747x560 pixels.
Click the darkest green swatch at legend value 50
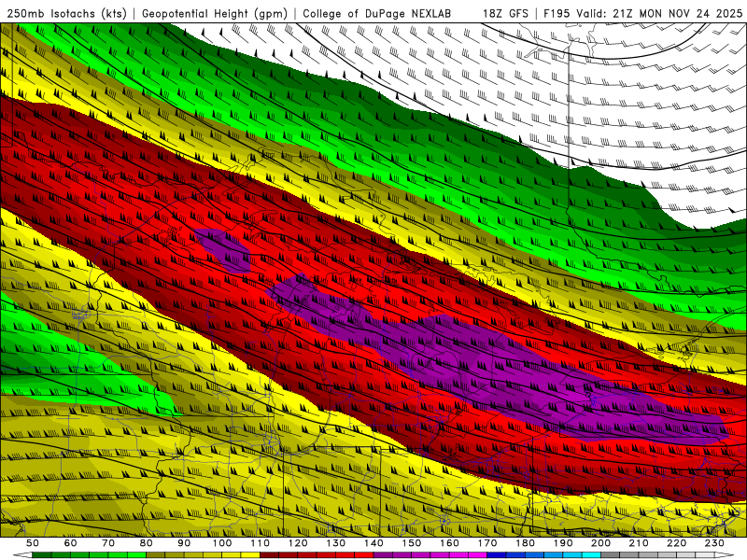pyautogui.click(x=41, y=555)
